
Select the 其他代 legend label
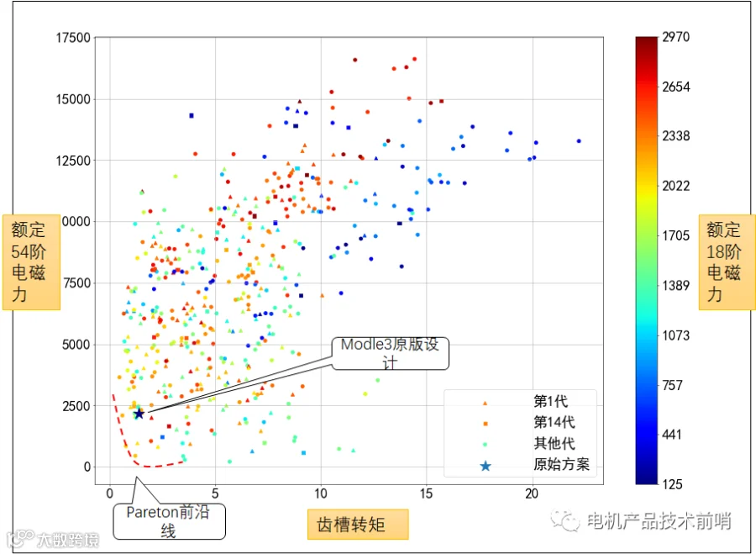tap(554, 443)
